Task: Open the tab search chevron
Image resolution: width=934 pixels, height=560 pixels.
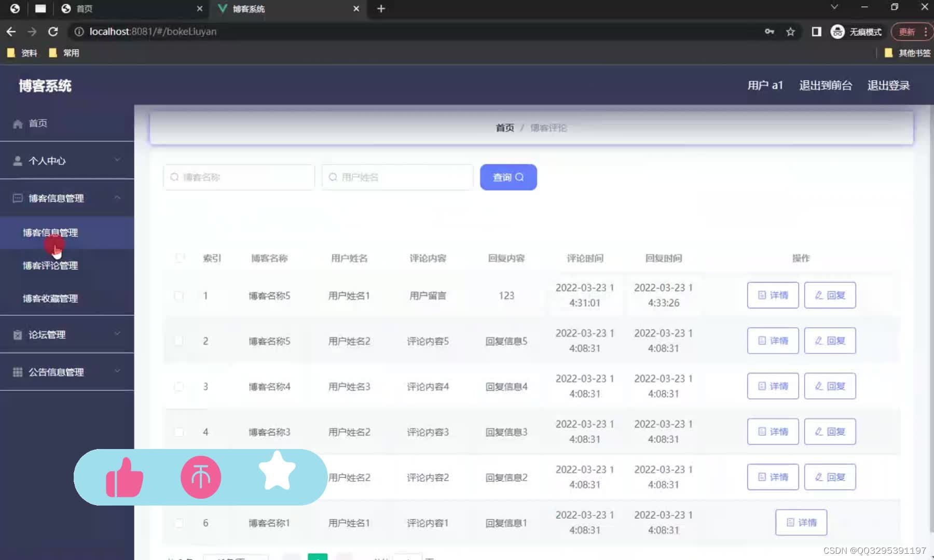Action: pyautogui.click(x=834, y=7)
